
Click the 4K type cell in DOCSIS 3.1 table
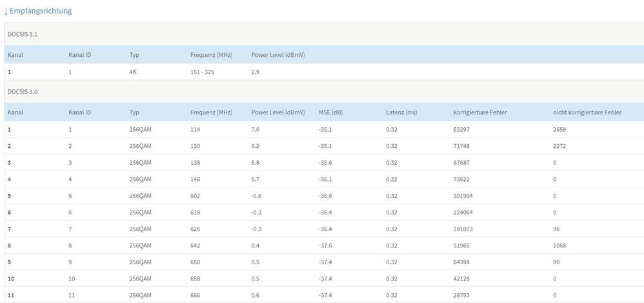tap(133, 72)
